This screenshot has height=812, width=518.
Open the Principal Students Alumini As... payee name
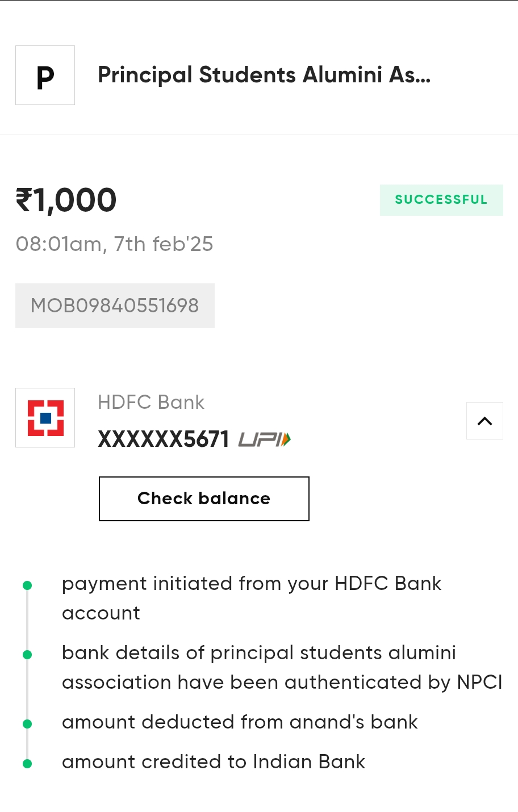click(264, 76)
